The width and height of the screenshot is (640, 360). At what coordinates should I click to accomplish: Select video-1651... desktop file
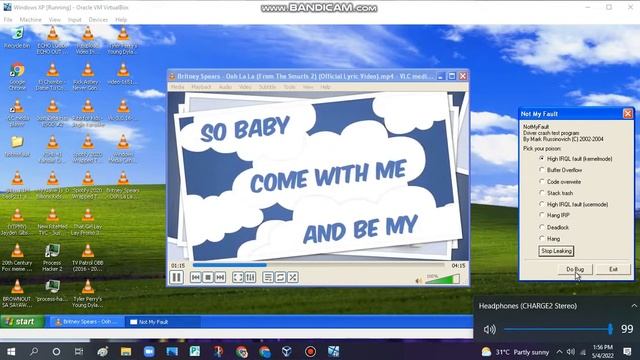pos(123,74)
